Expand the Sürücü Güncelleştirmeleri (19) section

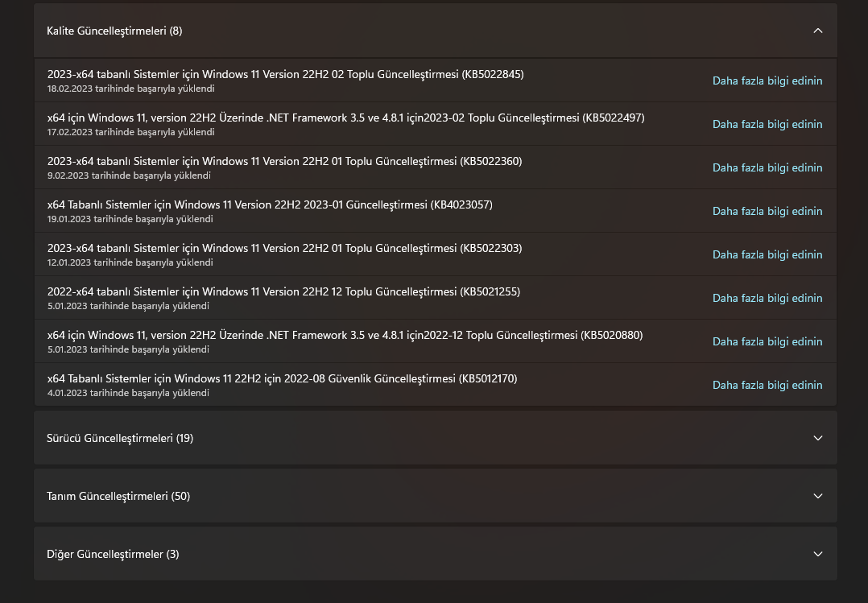click(x=818, y=438)
